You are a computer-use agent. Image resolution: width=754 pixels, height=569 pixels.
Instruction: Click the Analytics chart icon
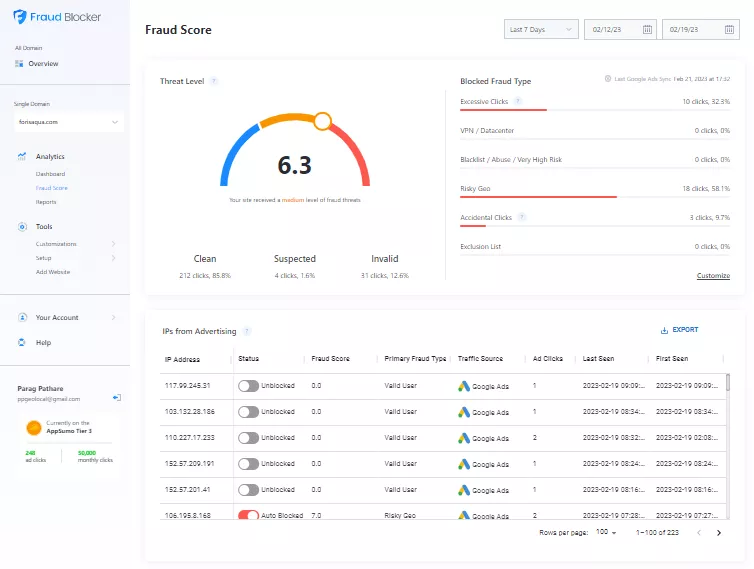(x=22, y=156)
